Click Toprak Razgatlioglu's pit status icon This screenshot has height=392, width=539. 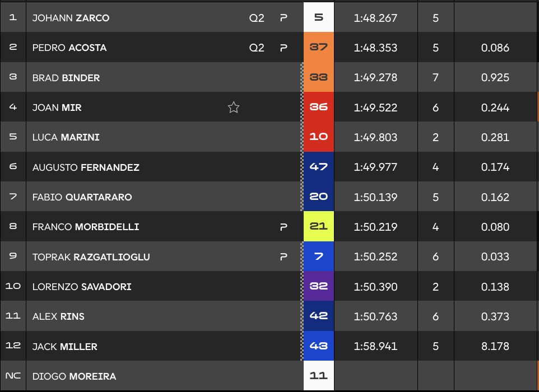tap(284, 257)
